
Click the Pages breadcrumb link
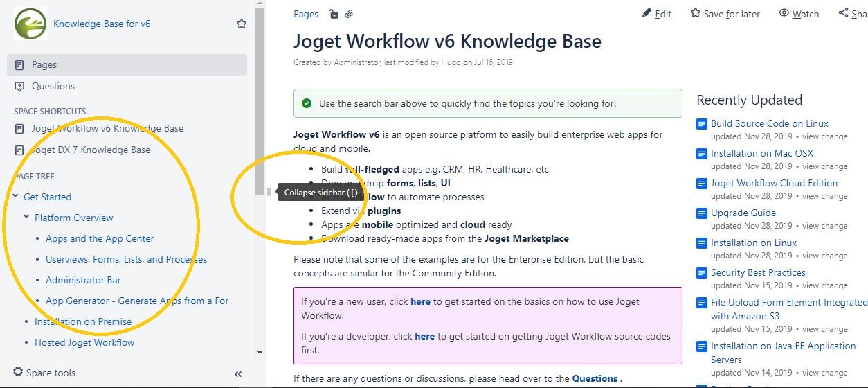306,14
